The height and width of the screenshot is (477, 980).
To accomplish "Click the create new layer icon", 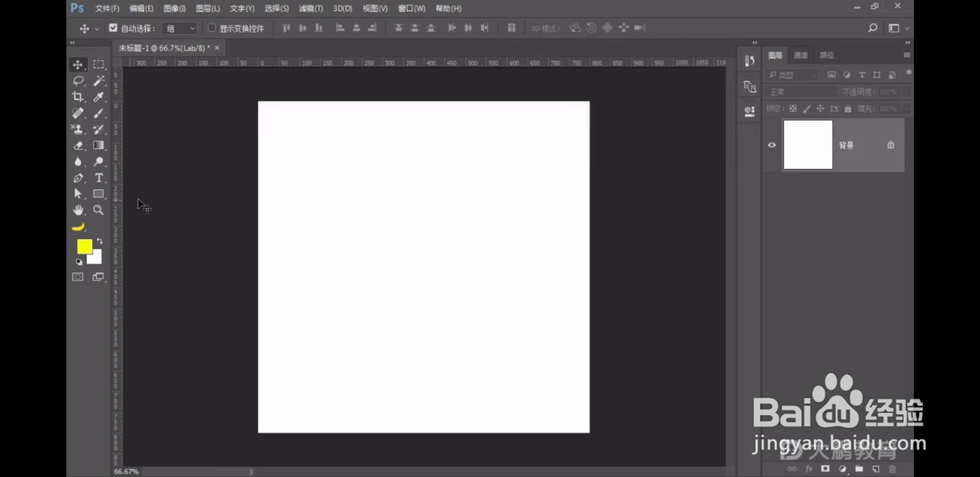I will pyautogui.click(x=876, y=469).
